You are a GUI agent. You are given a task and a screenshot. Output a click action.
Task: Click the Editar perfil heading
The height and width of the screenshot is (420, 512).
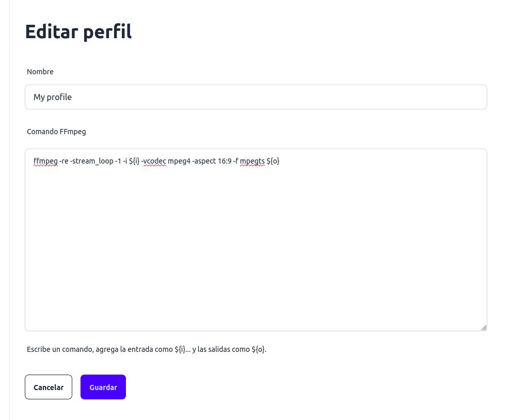coord(78,31)
